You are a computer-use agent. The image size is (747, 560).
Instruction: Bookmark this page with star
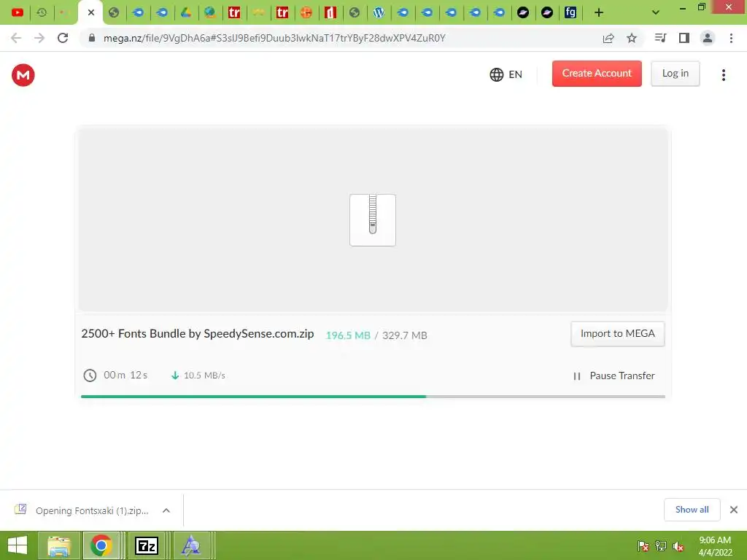pyautogui.click(x=632, y=38)
